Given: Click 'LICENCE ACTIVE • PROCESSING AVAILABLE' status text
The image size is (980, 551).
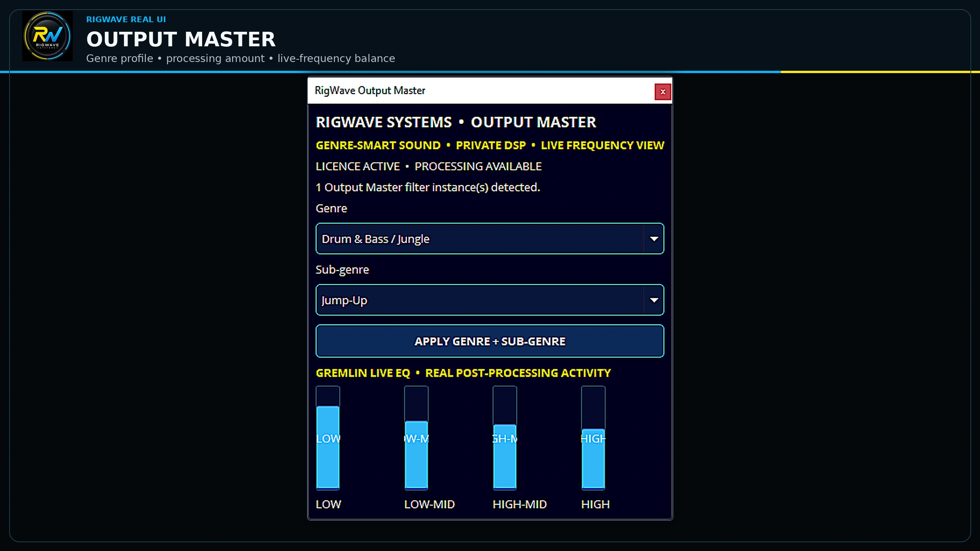Looking at the screenshot, I should tap(428, 166).
